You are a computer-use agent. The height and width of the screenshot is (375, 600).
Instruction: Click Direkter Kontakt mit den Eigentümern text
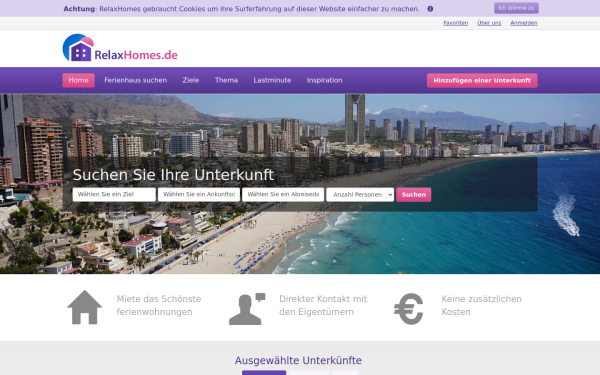[323, 305]
